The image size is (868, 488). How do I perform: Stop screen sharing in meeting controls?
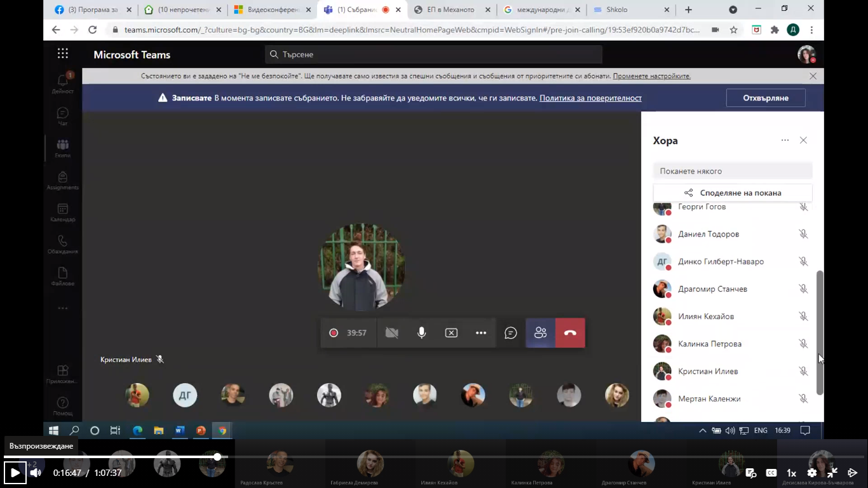click(451, 333)
